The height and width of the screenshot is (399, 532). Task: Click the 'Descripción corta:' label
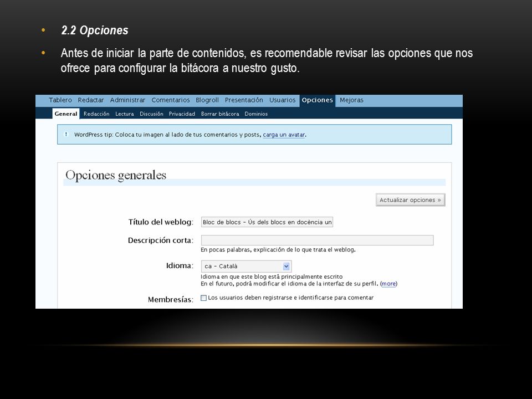pyautogui.click(x=161, y=240)
